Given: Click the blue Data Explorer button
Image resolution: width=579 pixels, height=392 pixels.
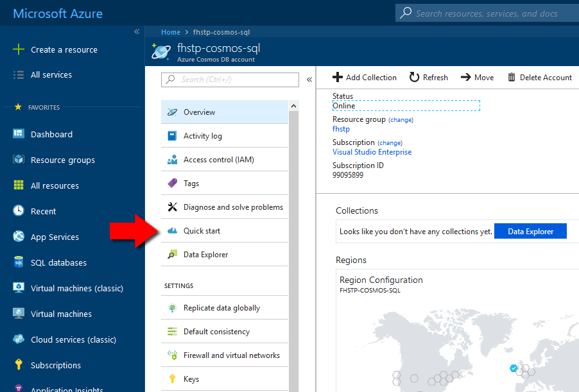Looking at the screenshot, I should pyautogui.click(x=530, y=231).
